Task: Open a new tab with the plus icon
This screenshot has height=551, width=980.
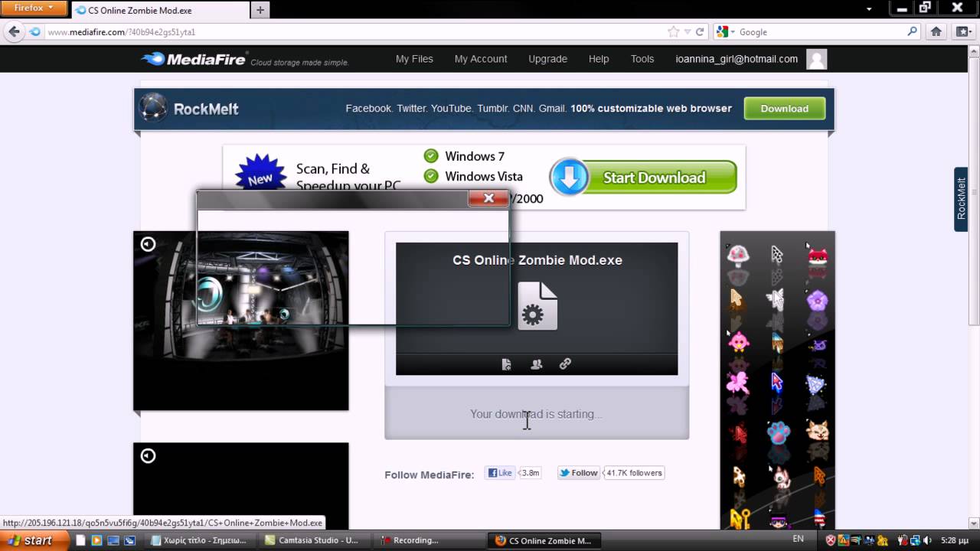Action: tap(260, 10)
